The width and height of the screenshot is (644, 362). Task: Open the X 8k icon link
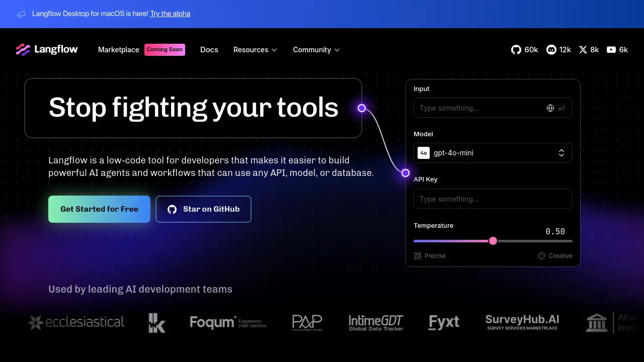[x=589, y=50]
